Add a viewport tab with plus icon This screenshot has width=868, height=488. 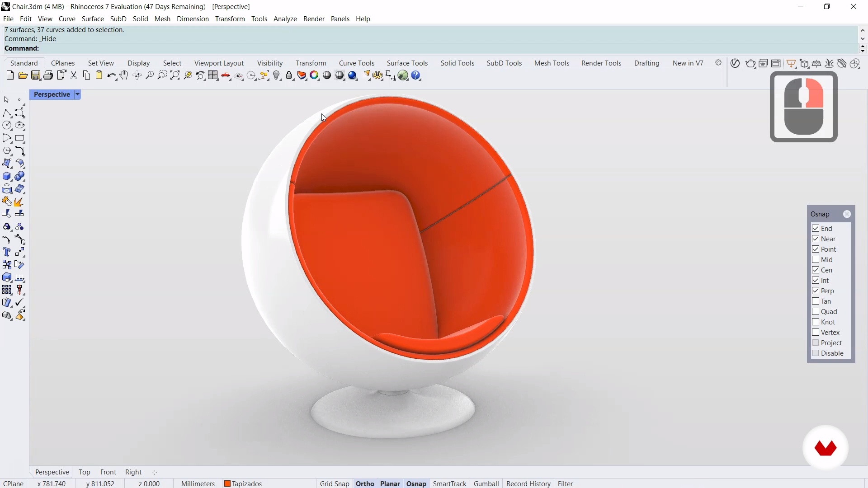click(155, 472)
